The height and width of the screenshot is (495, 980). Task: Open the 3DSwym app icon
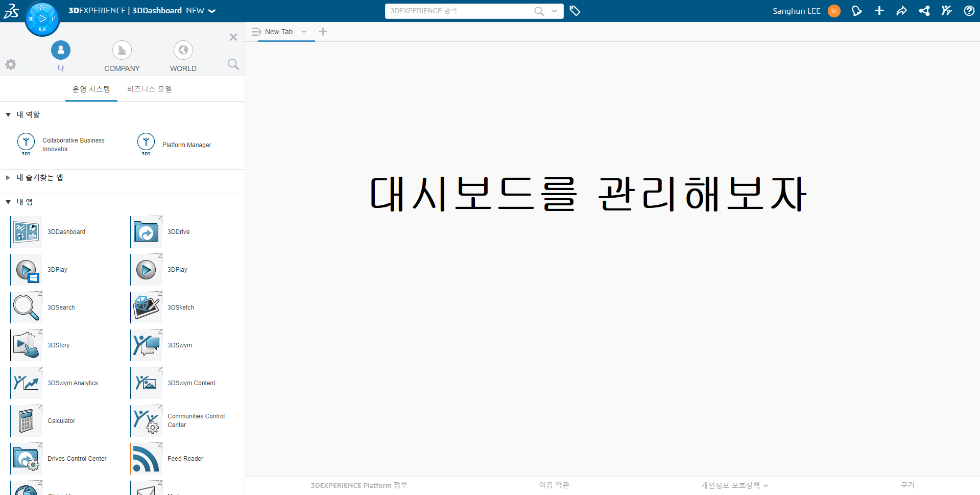click(146, 345)
